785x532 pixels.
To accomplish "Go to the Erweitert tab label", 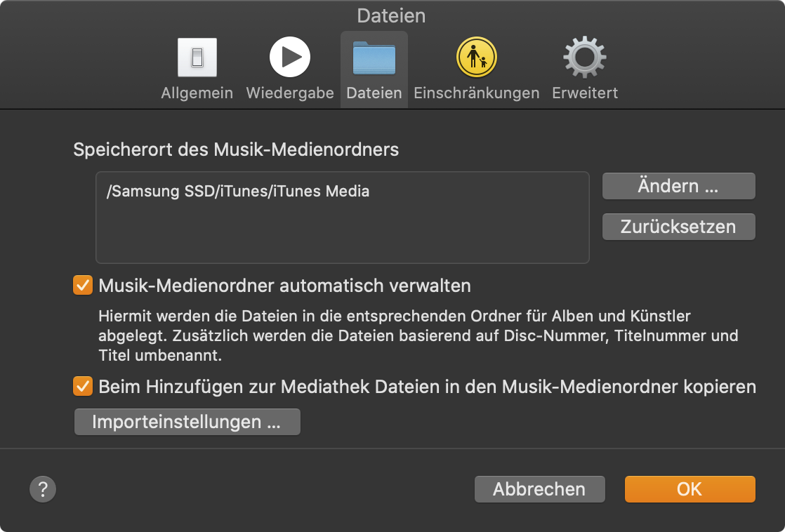I will coord(584,93).
